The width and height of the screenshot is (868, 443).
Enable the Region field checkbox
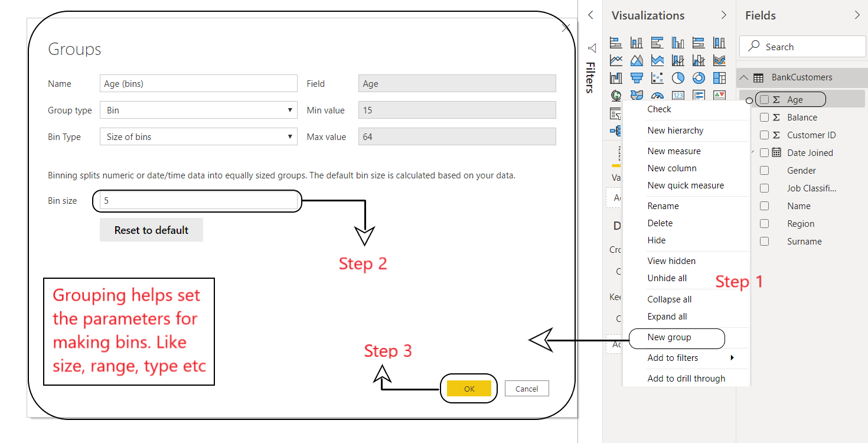[764, 224]
